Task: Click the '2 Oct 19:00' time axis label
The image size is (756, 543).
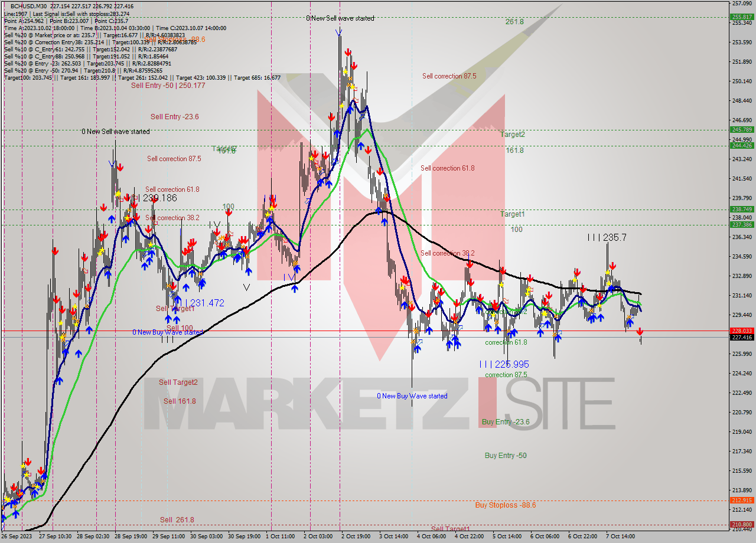Action: (356, 537)
